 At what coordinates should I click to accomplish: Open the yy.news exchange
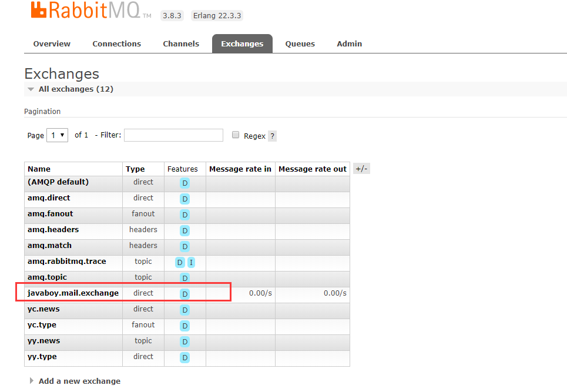(x=43, y=341)
